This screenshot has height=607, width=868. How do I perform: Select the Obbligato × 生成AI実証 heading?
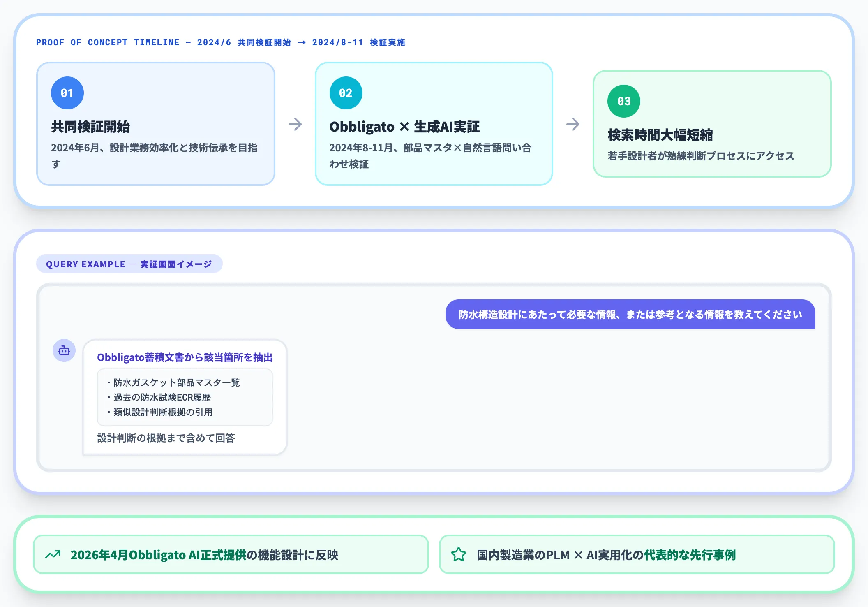[404, 127]
